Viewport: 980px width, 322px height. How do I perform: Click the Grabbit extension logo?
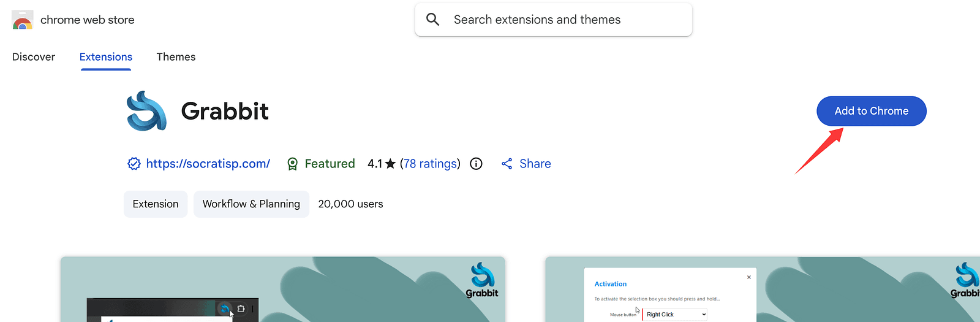(146, 111)
